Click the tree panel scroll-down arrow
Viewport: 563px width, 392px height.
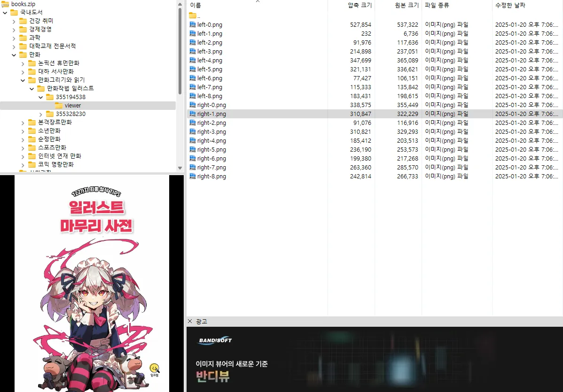[x=180, y=168]
